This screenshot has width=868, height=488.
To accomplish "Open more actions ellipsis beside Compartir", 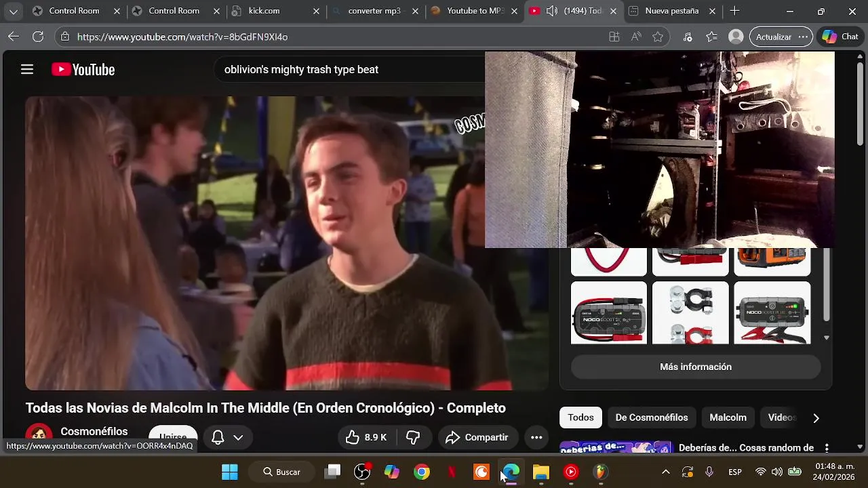I will pyautogui.click(x=536, y=438).
